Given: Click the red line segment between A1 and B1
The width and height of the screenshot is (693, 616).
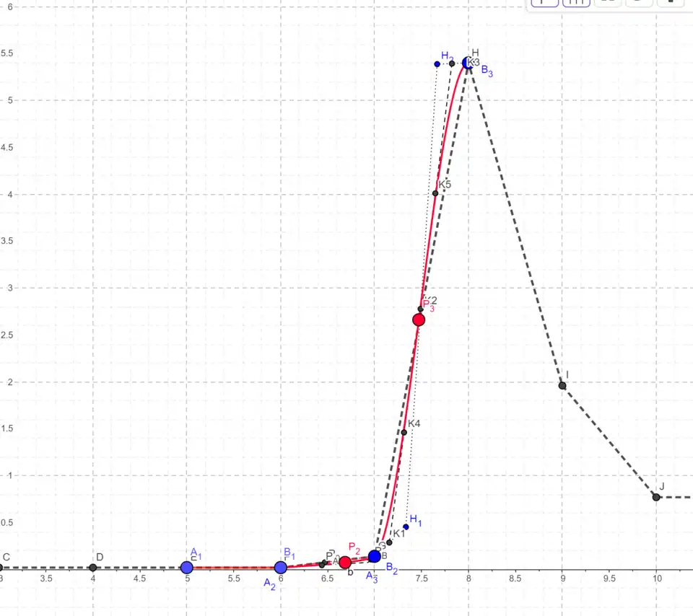Looking at the screenshot, I should [x=234, y=568].
